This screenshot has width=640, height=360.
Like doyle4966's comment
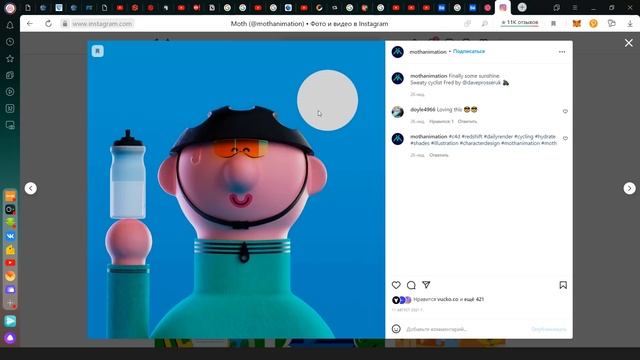(x=565, y=111)
